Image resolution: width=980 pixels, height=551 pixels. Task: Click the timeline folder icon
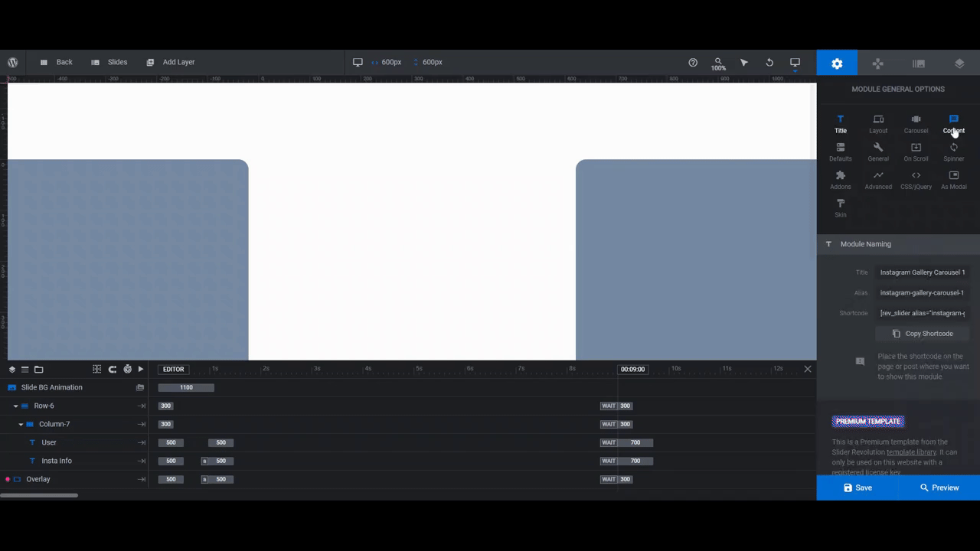coord(39,370)
